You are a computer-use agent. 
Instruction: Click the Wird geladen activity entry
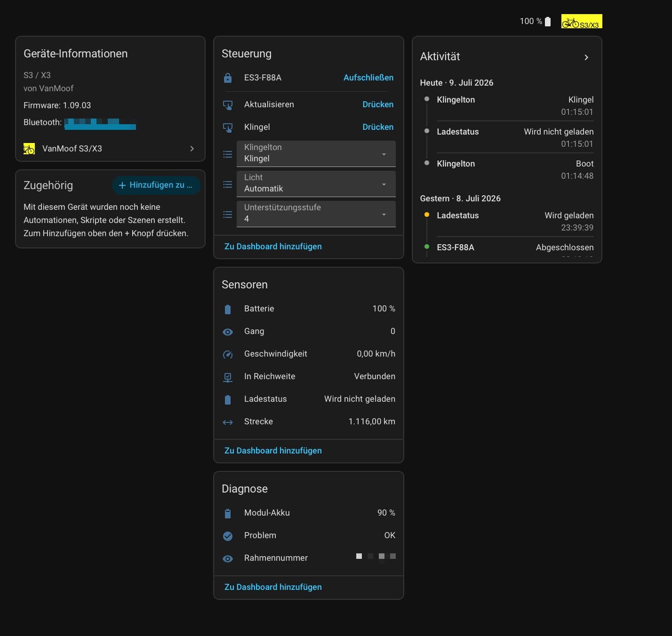point(515,221)
